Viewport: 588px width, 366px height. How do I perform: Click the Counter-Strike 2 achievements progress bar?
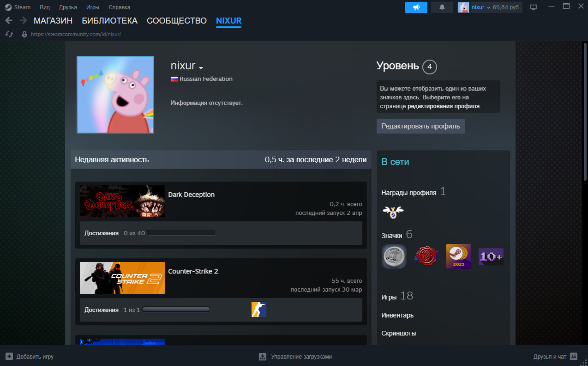pos(176,310)
